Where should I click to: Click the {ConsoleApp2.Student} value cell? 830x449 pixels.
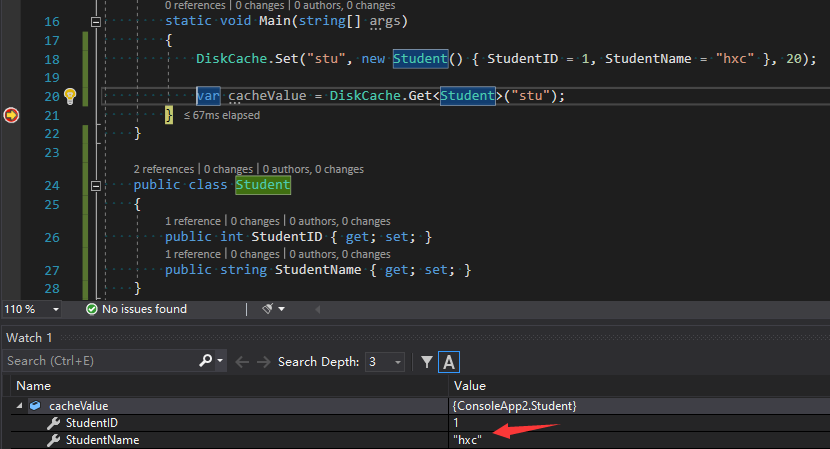(515, 406)
